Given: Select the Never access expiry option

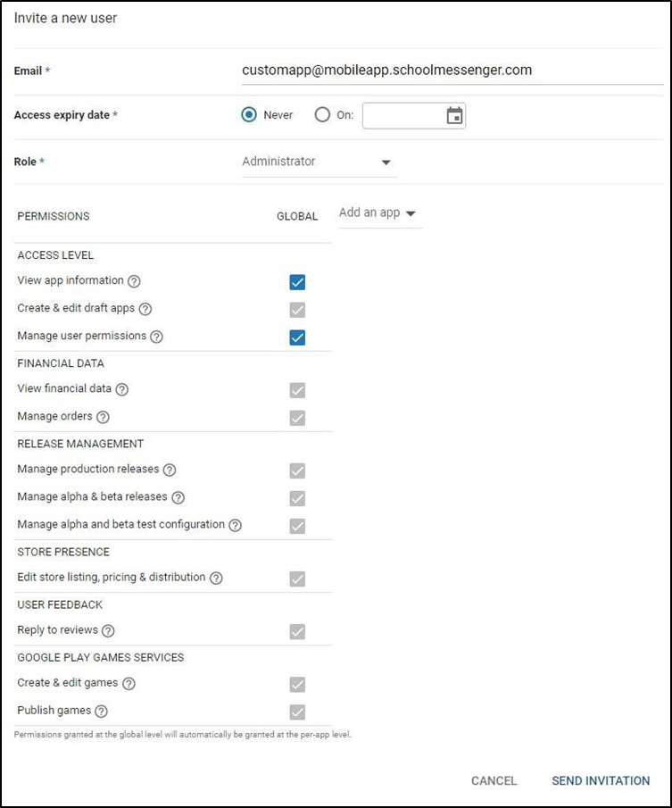Looking at the screenshot, I should (251, 114).
